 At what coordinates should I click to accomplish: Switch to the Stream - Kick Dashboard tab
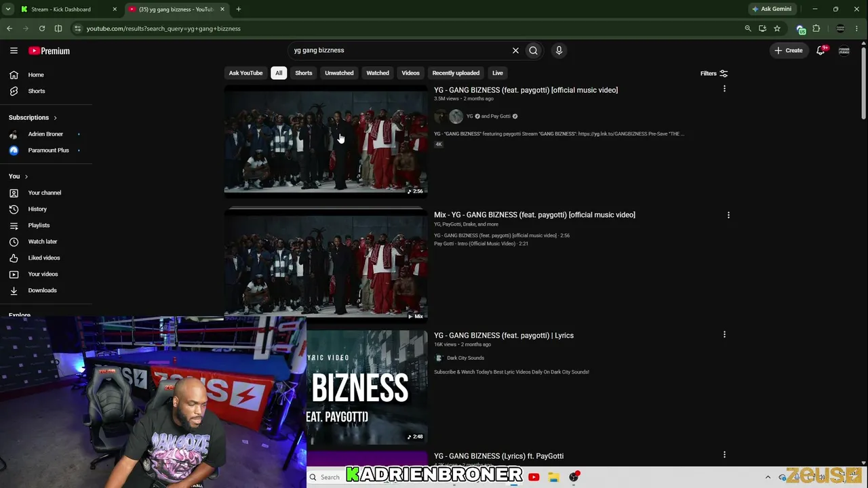tap(64, 9)
